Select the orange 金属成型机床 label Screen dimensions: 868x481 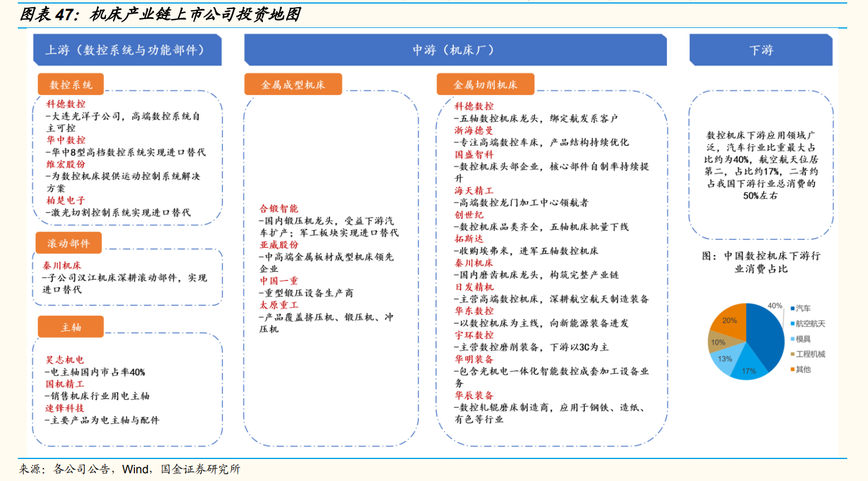pyautogui.click(x=293, y=84)
